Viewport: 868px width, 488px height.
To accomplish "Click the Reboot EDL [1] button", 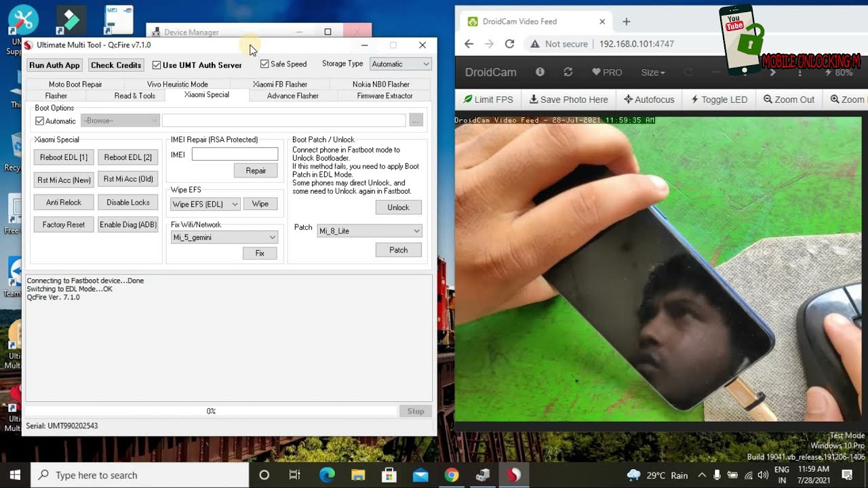I will click(x=64, y=157).
